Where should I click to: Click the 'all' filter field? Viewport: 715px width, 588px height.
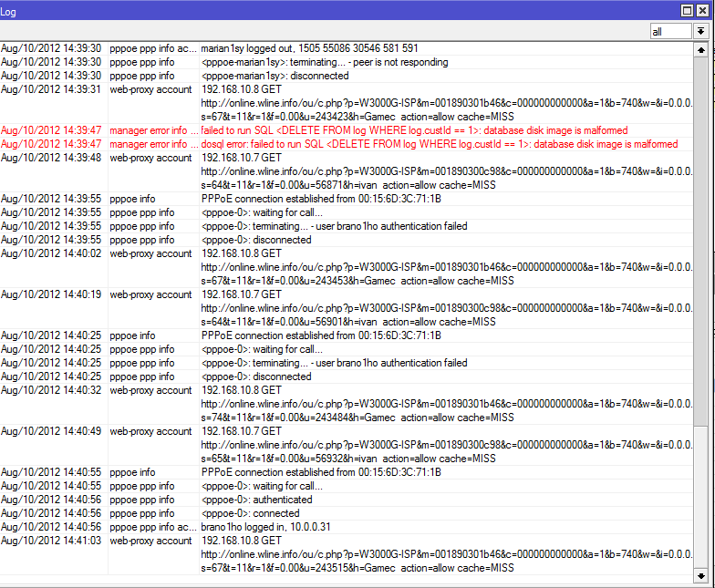tap(671, 31)
